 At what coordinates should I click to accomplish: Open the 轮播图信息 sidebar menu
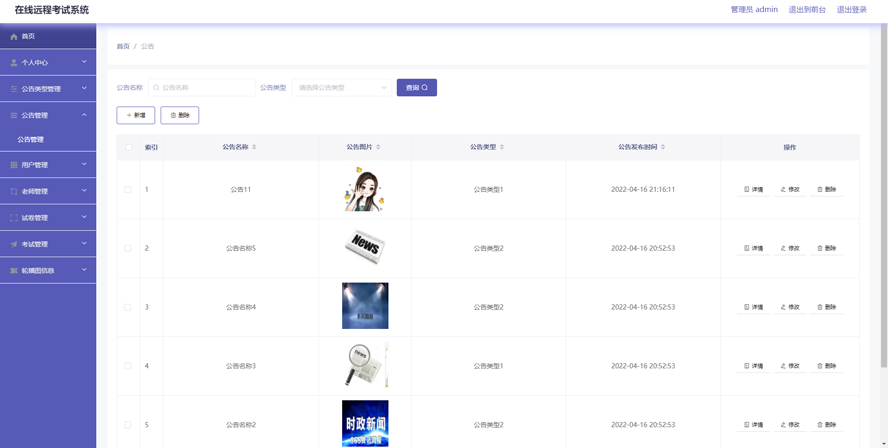48,270
